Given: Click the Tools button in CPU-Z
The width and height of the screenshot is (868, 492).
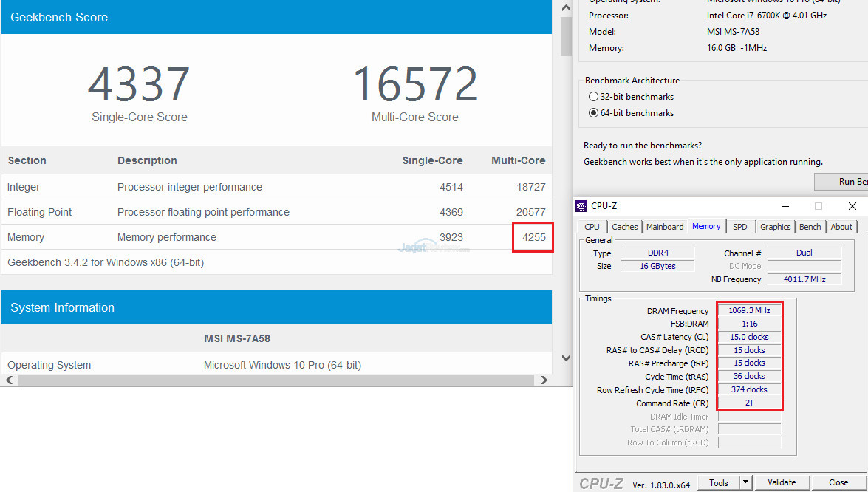Looking at the screenshot, I should tap(718, 482).
